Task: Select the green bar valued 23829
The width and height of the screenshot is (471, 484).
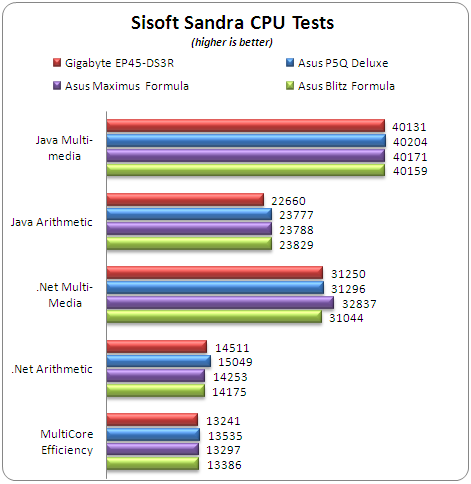Action: [x=189, y=244]
